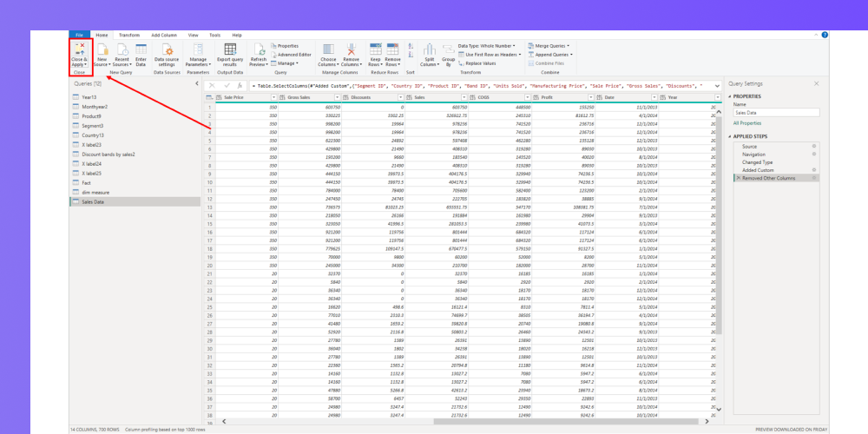
Task: Click the Manage Parameters icon
Action: 198,49
